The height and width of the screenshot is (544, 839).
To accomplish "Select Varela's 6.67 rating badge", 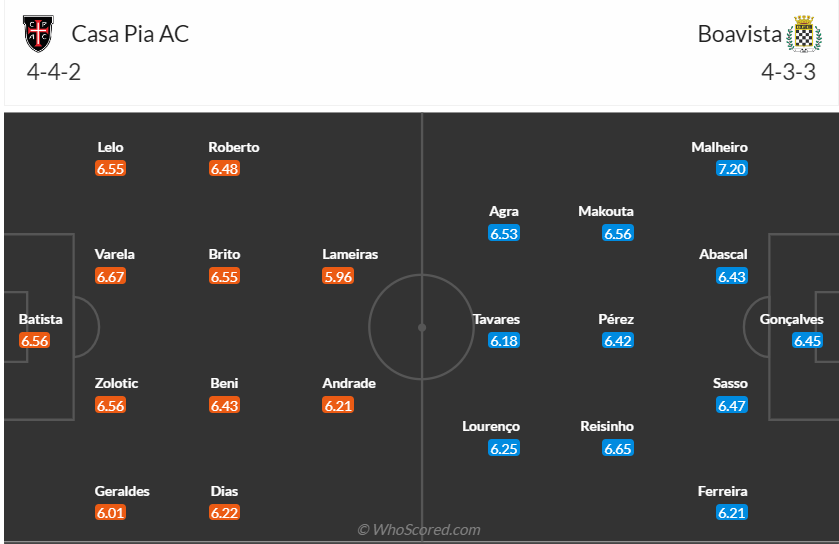I will [x=110, y=276].
